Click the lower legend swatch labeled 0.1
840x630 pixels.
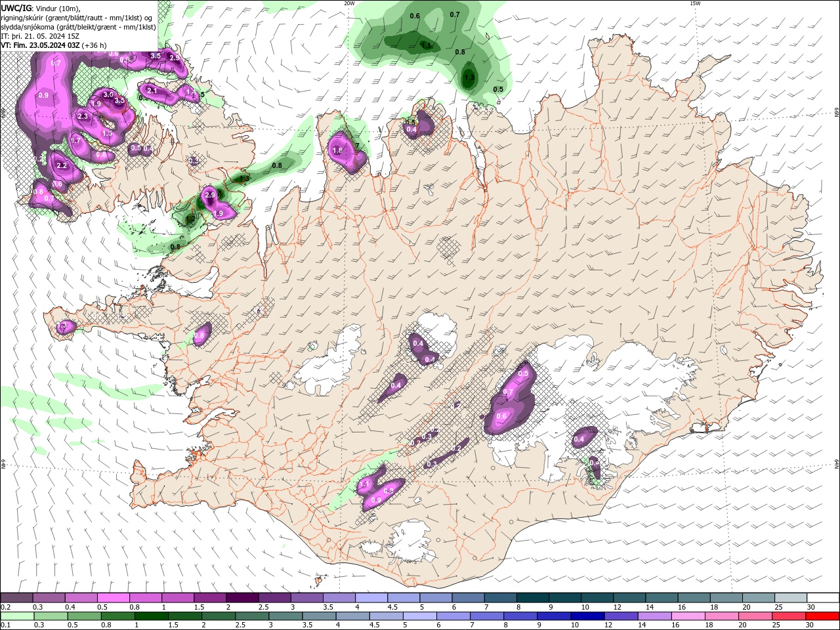pos(17,616)
